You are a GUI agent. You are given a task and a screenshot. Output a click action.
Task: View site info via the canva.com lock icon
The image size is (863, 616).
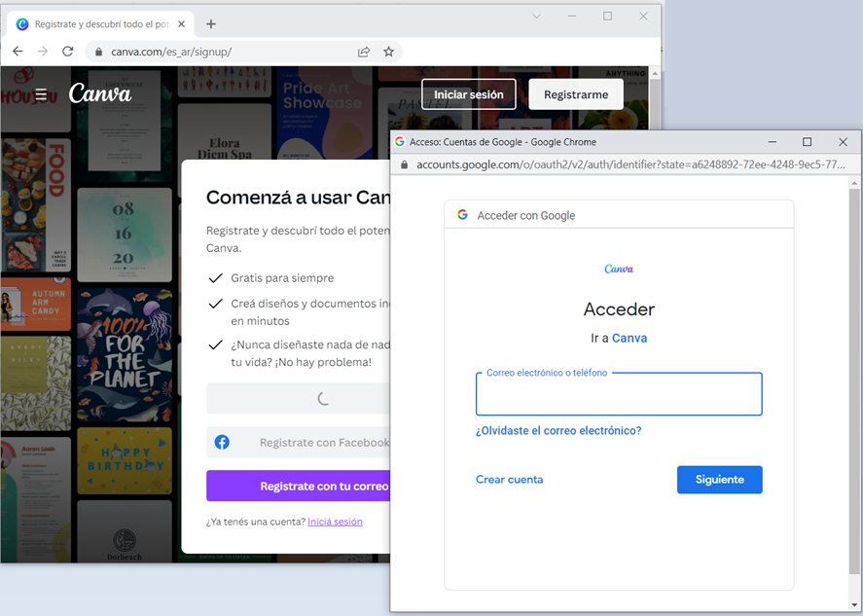[x=99, y=52]
